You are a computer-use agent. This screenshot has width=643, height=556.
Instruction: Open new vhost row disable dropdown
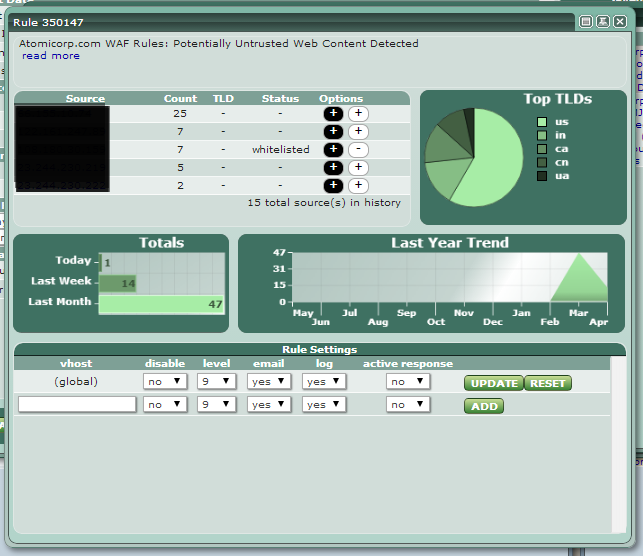pyautogui.click(x=165, y=404)
